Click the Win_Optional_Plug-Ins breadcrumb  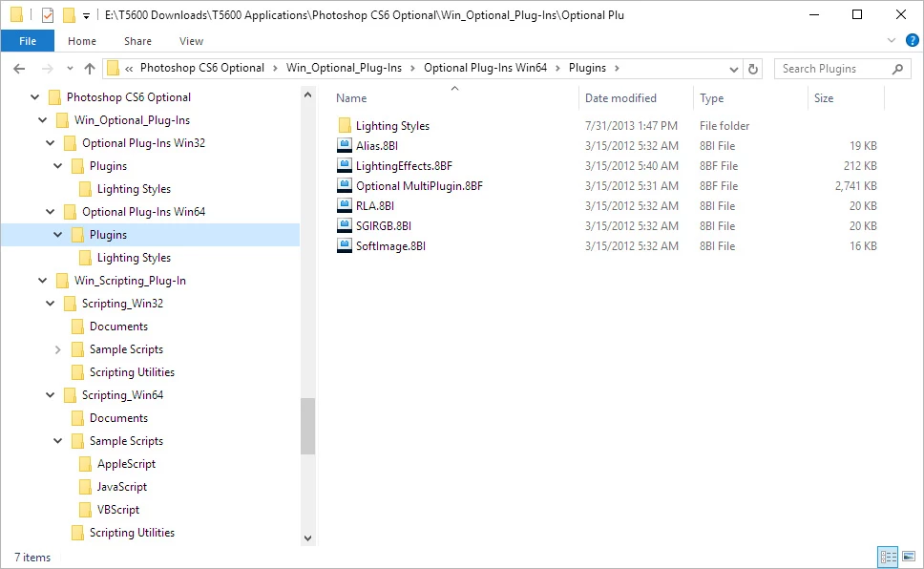tap(345, 68)
